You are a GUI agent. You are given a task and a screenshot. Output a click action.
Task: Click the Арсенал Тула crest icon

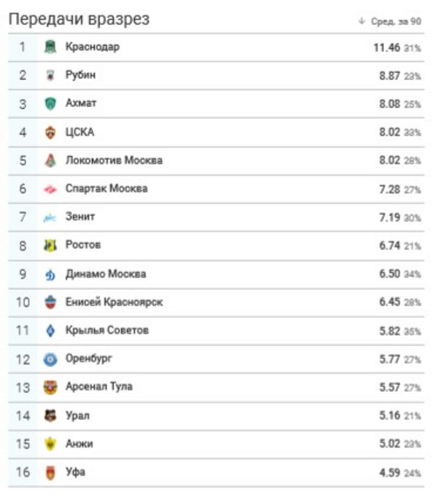50,388
